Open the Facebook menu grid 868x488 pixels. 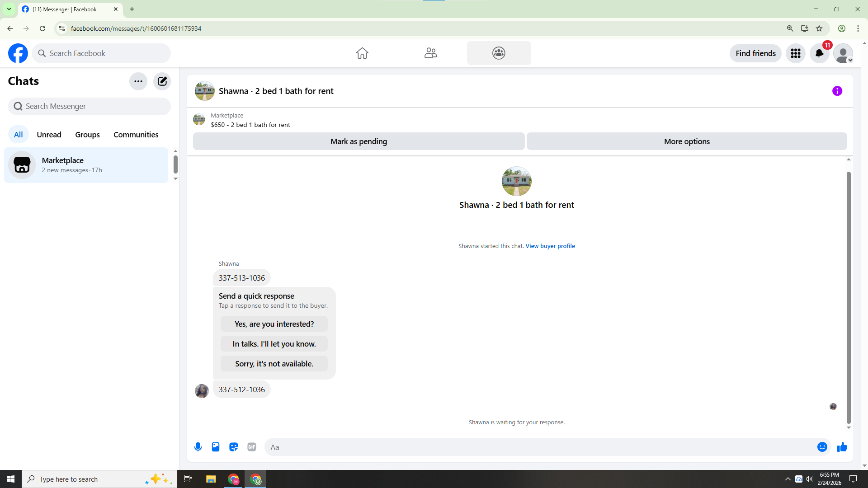coord(795,53)
